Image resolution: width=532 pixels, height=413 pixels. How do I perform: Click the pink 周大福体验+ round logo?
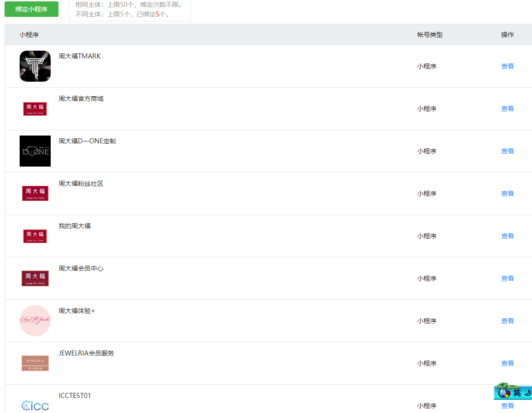click(35, 321)
